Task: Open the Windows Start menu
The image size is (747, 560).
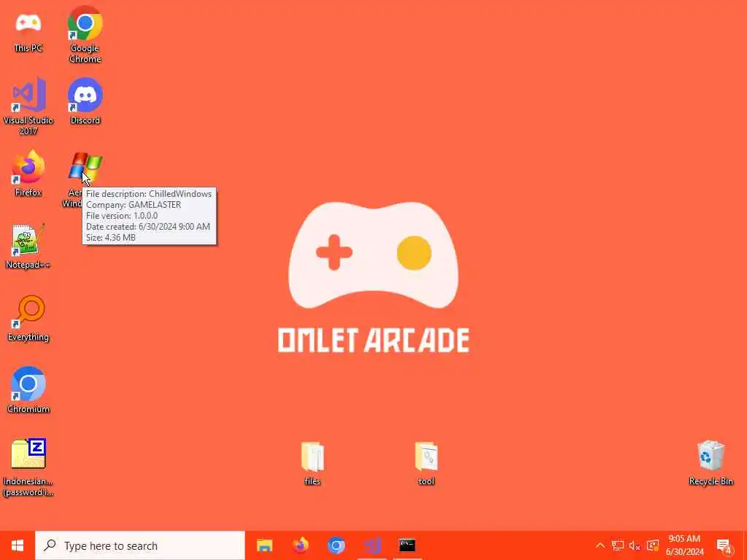Action: (18, 545)
